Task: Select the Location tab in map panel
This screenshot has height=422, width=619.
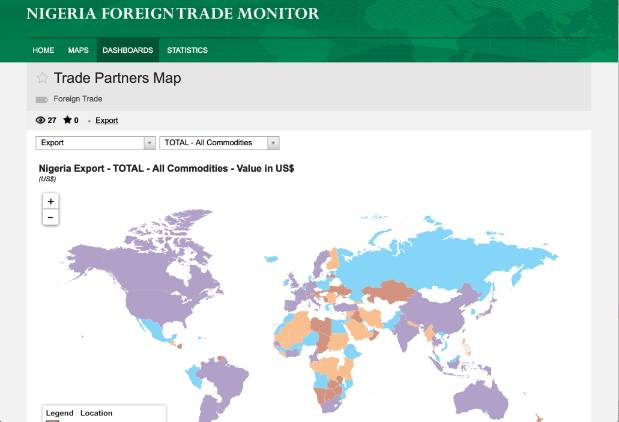Action: (96, 413)
